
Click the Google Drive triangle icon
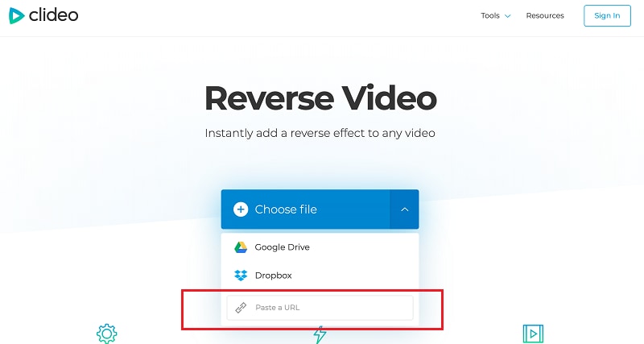(241, 247)
